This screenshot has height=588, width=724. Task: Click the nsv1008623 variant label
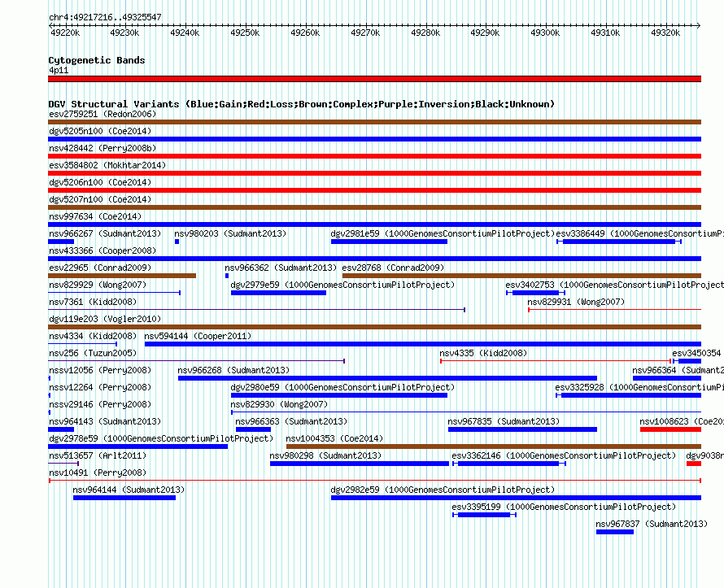(x=682, y=421)
